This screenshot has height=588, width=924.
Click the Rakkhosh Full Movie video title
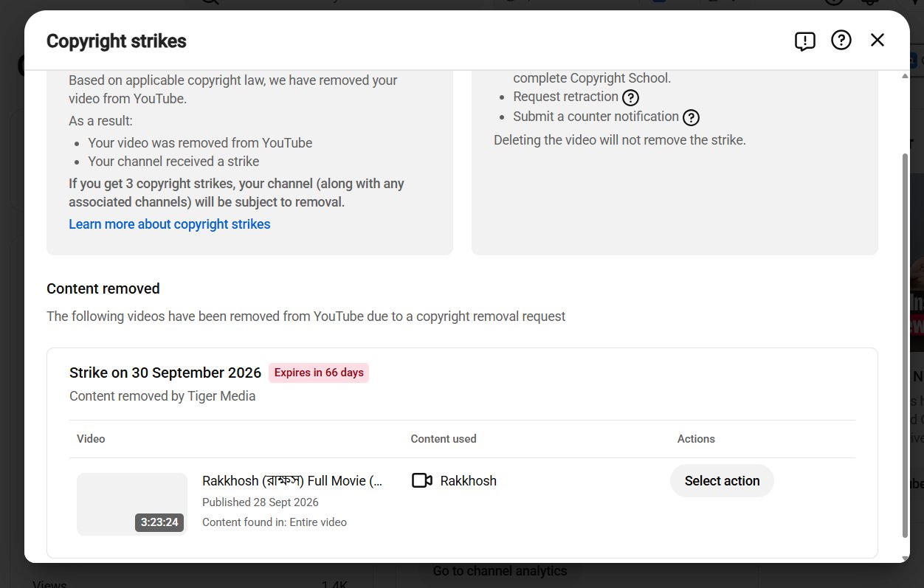click(x=293, y=481)
